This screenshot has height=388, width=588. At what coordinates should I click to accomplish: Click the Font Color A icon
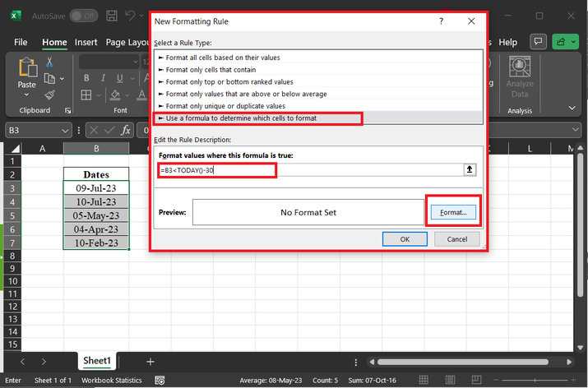coord(141,95)
